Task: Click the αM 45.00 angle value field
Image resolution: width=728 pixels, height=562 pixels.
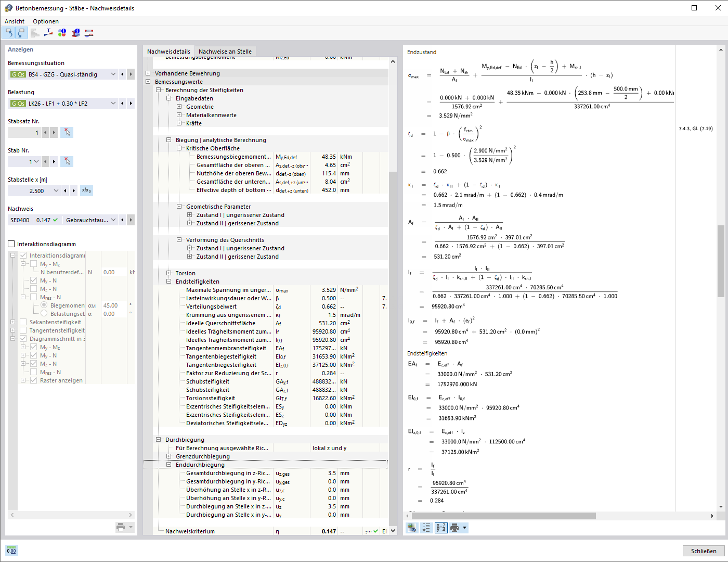Action: point(114,305)
